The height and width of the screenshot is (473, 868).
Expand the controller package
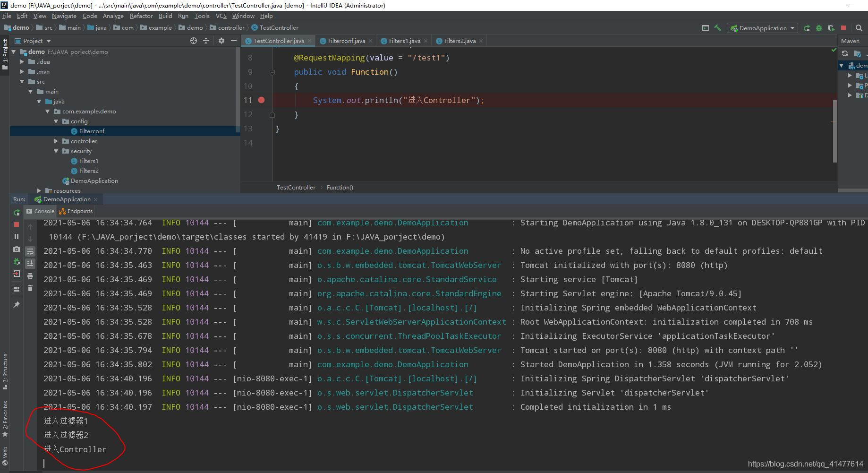[56, 141]
